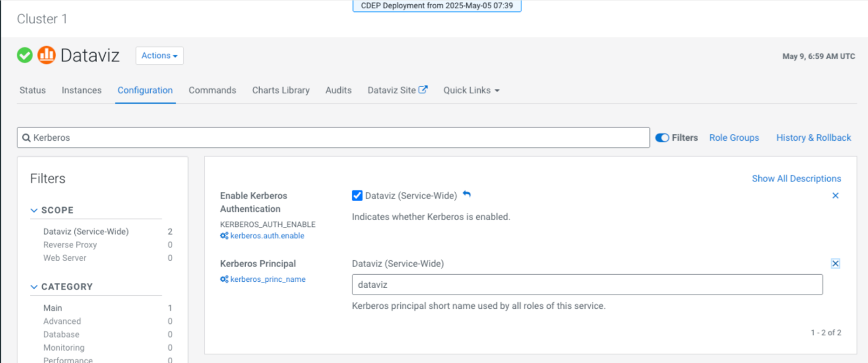Open the Charts Library tab
Viewport: 868px width, 363px height.
pyautogui.click(x=280, y=90)
